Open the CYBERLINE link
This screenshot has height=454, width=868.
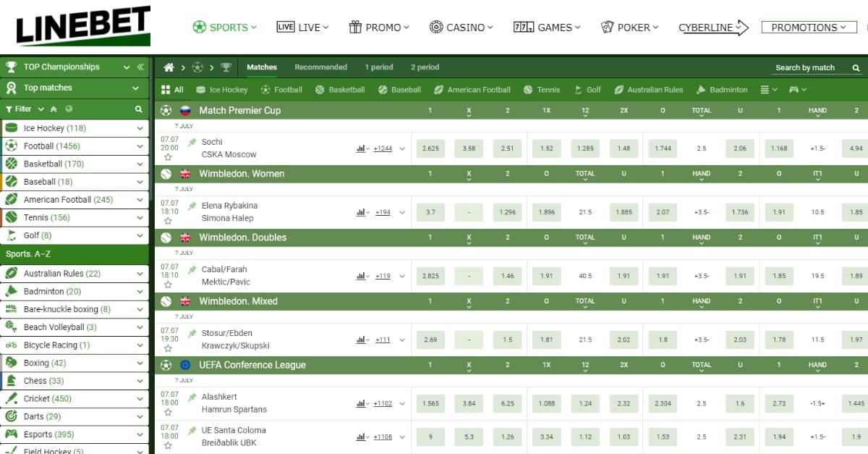click(713, 28)
